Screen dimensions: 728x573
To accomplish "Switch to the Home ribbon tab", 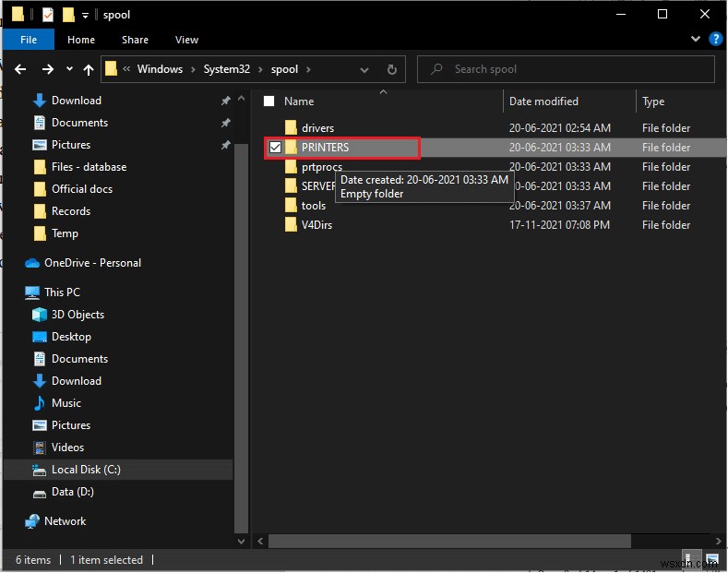I will click(x=81, y=40).
